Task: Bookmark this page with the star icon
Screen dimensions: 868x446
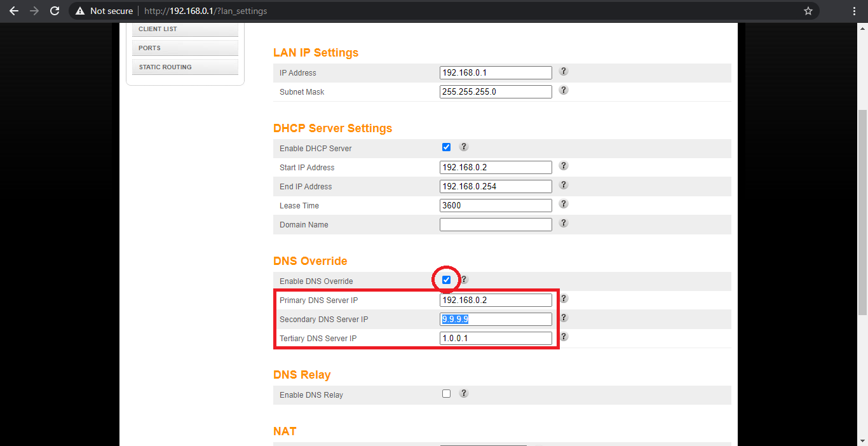Action: (808, 11)
